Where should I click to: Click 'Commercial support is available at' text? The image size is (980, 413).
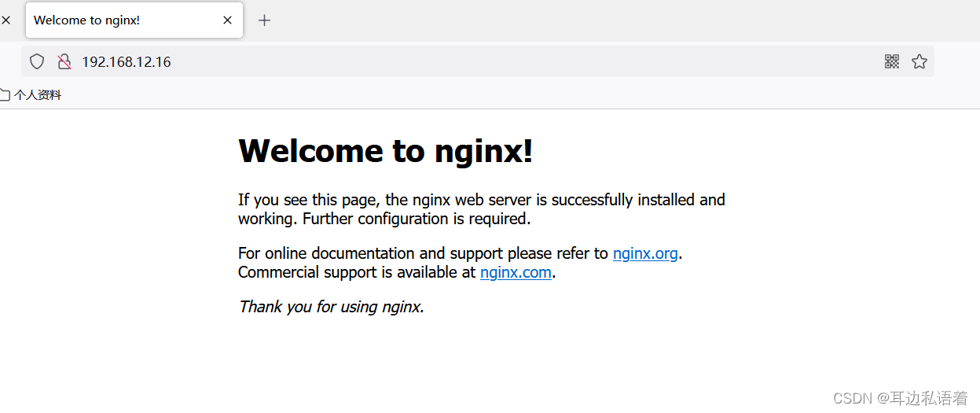tap(358, 272)
